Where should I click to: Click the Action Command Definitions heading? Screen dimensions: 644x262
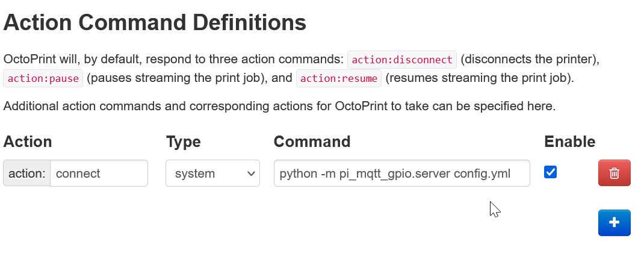point(155,22)
